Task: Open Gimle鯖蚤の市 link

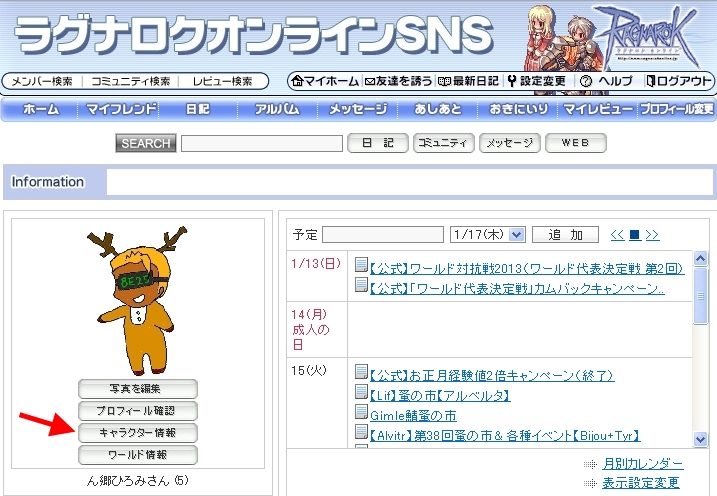Action: (413, 416)
